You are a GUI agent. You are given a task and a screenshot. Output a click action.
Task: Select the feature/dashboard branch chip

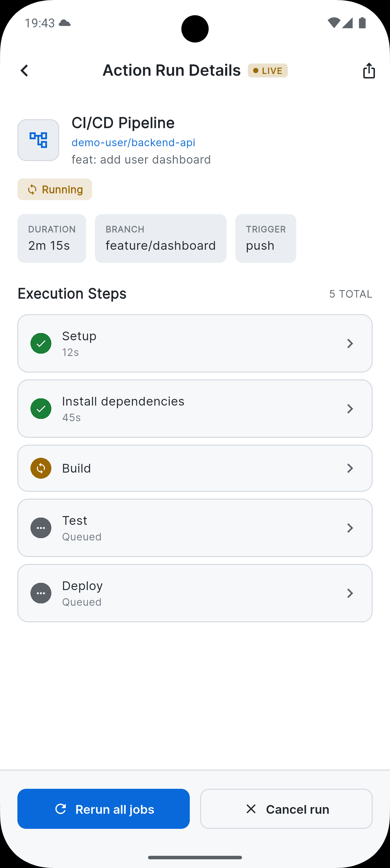[160, 238]
